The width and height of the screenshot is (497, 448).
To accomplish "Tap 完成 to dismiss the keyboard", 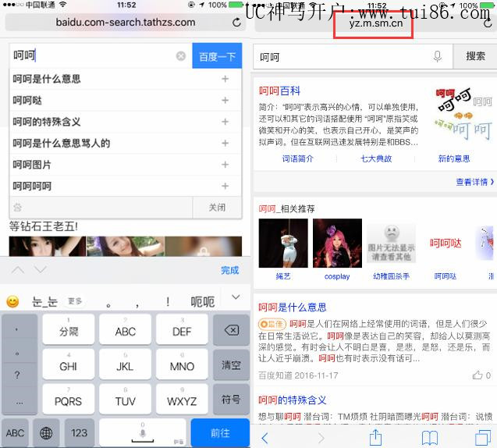I will click(x=230, y=270).
